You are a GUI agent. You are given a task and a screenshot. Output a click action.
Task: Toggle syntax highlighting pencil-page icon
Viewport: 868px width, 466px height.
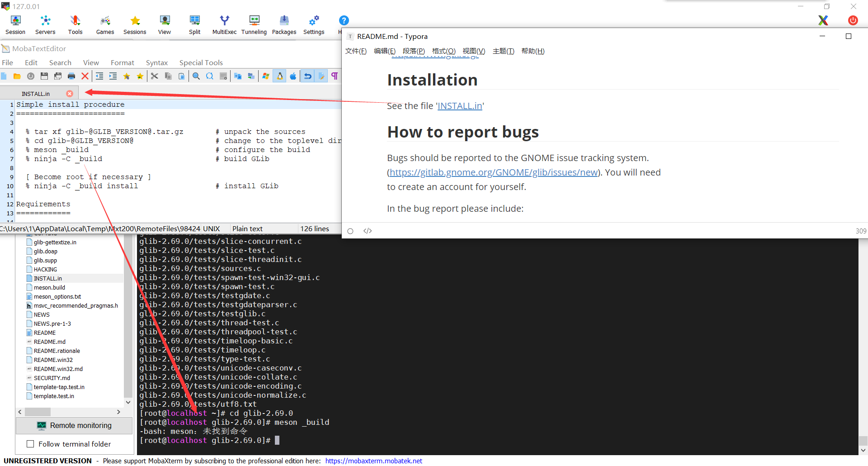click(x=321, y=76)
